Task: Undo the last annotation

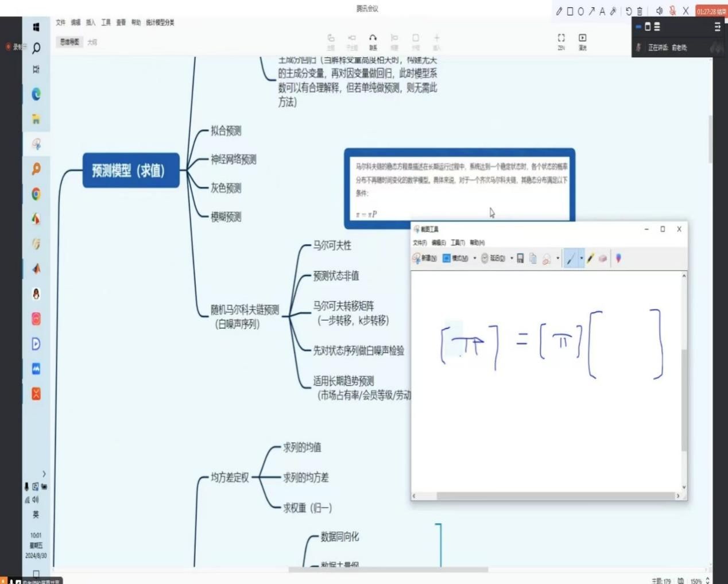Action: [x=629, y=11]
